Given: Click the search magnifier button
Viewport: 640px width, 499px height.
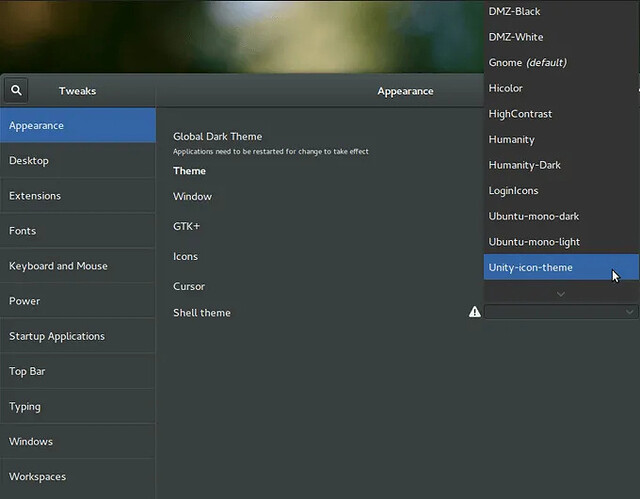Looking at the screenshot, I should pos(16,90).
